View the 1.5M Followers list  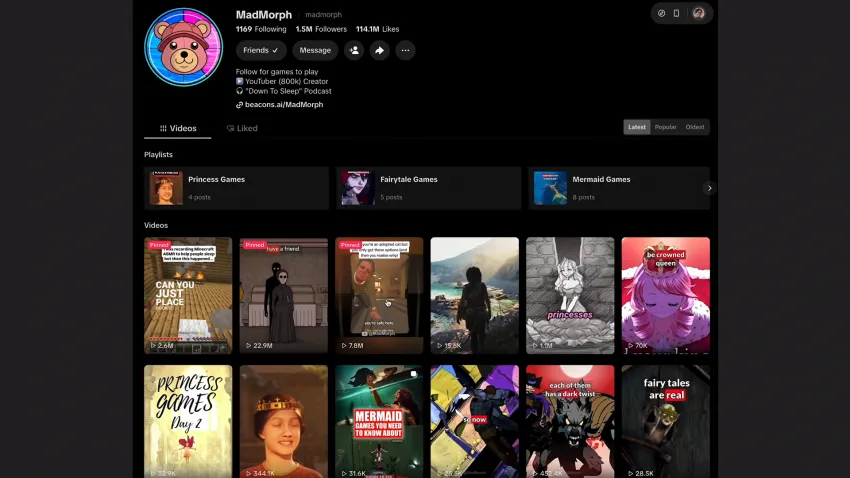pyautogui.click(x=321, y=29)
